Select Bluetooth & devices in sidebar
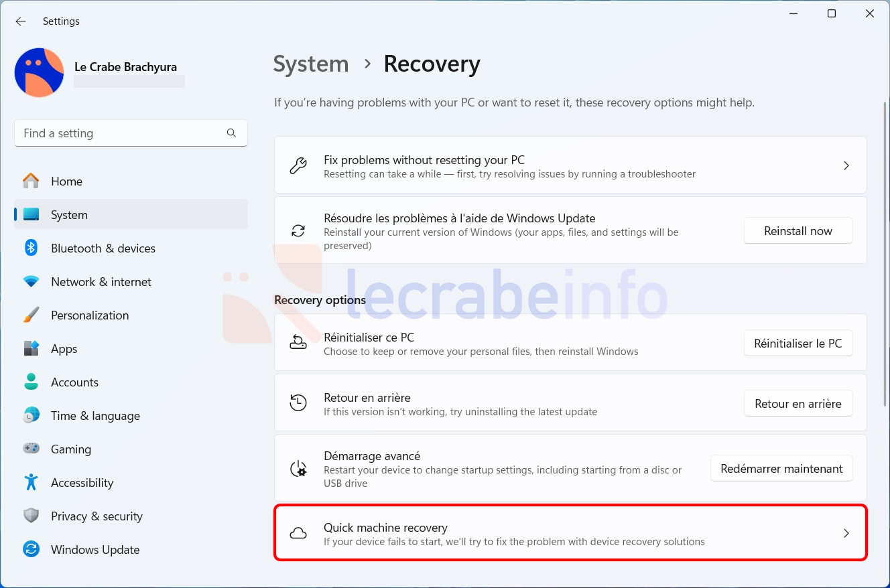 [131, 248]
